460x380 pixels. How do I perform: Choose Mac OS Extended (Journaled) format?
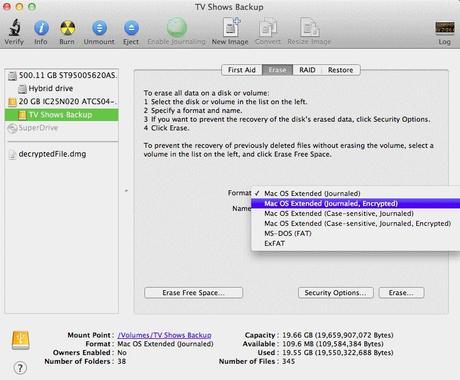[x=355, y=193]
